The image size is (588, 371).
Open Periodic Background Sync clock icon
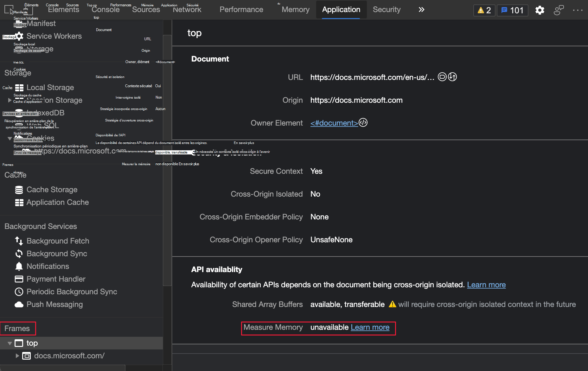tap(19, 292)
